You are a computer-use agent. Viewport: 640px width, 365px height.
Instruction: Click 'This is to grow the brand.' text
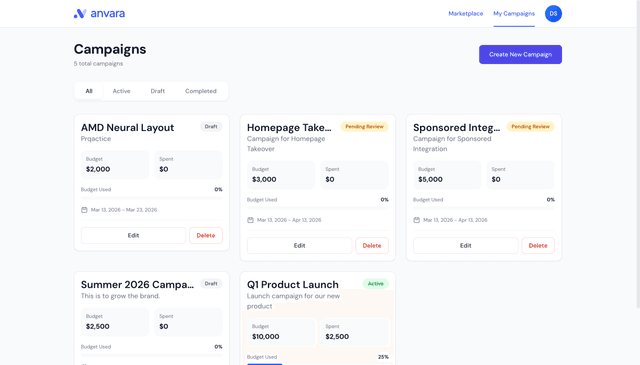click(120, 296)
